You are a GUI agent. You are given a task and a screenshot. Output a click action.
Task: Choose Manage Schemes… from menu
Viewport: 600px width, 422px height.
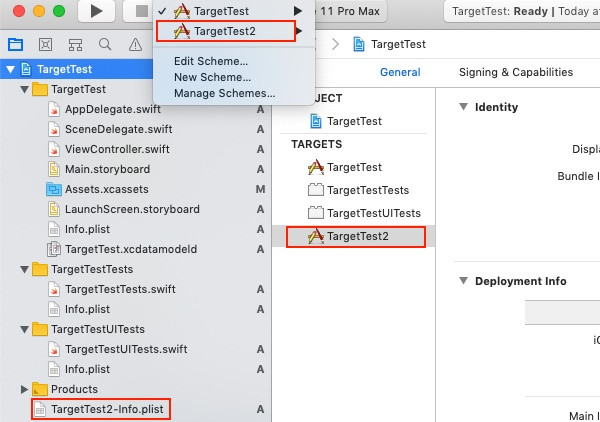(225, 93)
